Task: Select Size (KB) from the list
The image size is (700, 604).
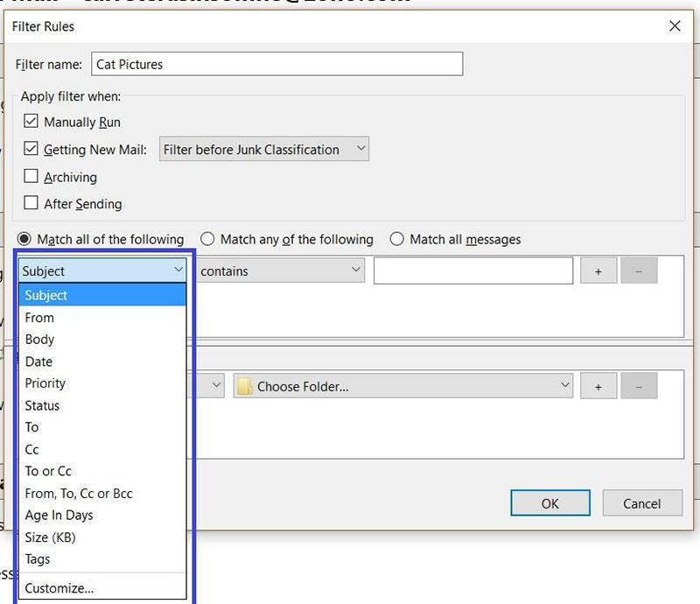Action: pos(51,537)
